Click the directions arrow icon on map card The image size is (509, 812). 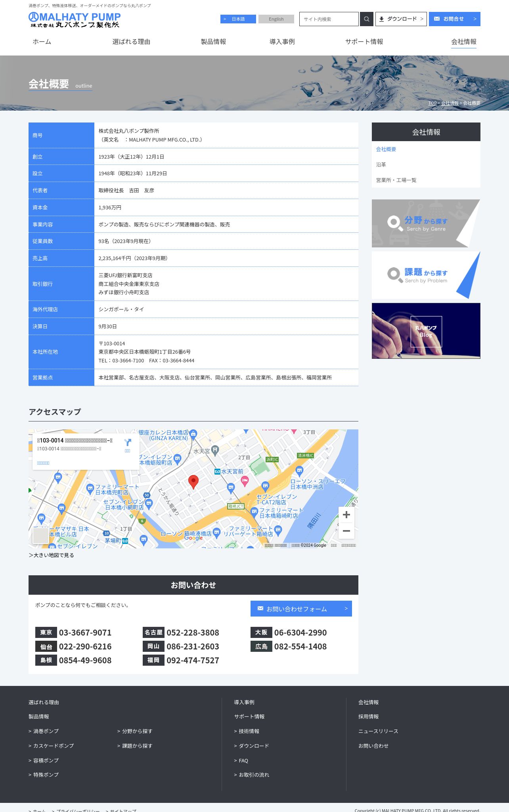pos(128,442)
